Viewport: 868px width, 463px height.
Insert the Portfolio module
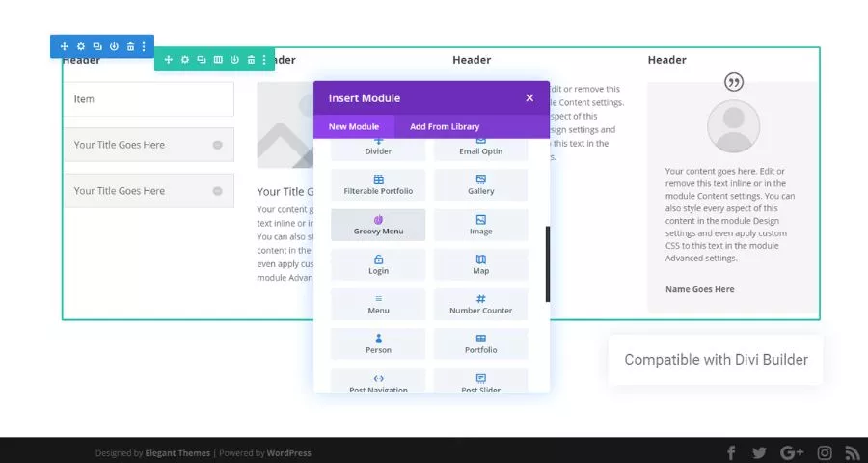481,344
